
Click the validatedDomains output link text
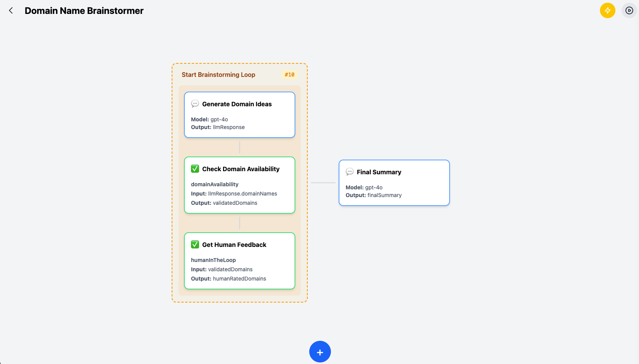(235, 202)
